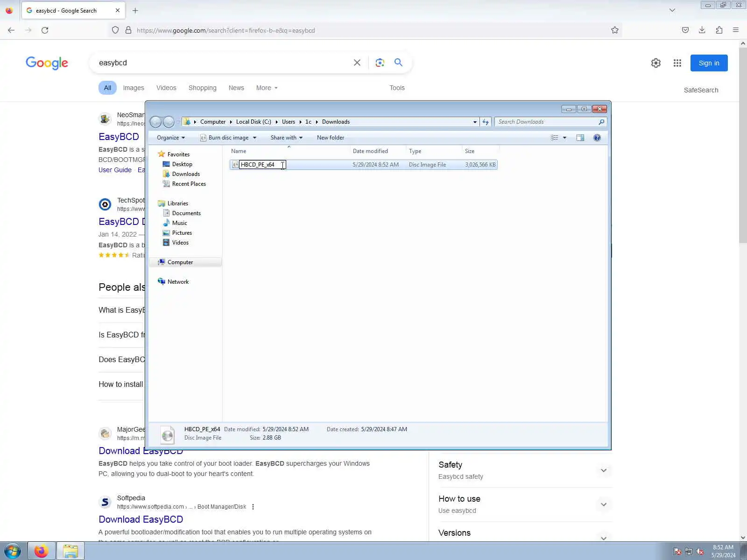Select Recent Places in Favorites
This screenshot has width=747, height=560.
click(189, 184)
